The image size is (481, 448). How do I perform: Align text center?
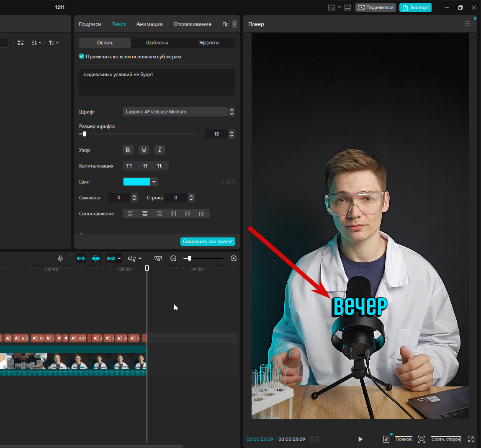pos(145,214)
